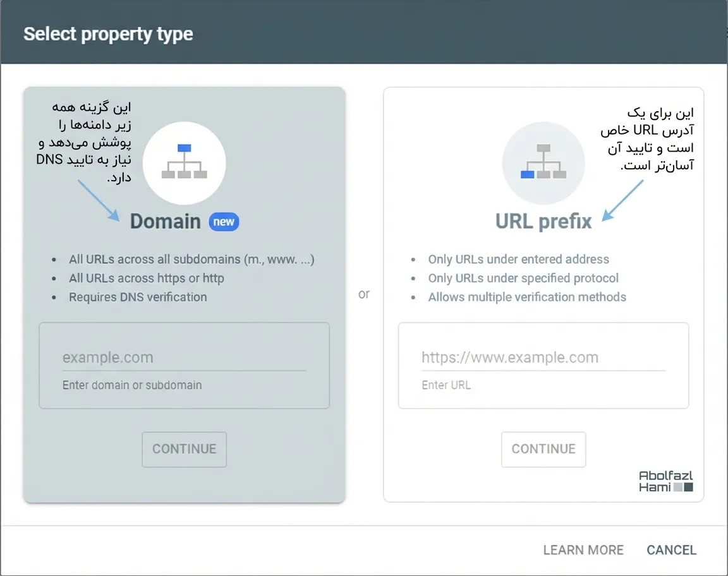
Task: Click the URL prefix network icon
Action: (x=543, y=163)
